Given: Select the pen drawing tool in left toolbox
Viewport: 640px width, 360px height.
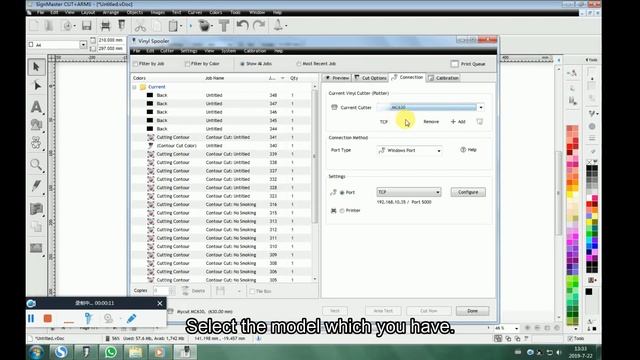Looking at the screenshot, I should [x=36, y=185].
